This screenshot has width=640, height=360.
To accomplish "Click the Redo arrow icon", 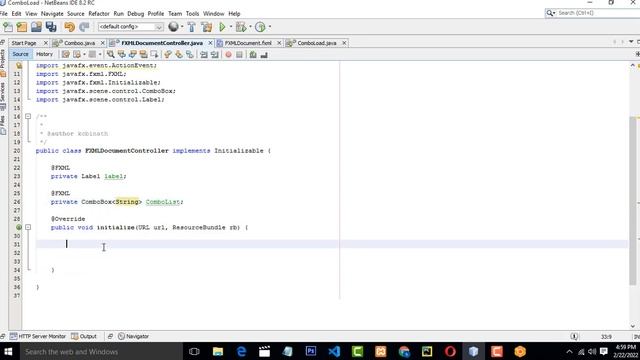I will tap(84, 27).
